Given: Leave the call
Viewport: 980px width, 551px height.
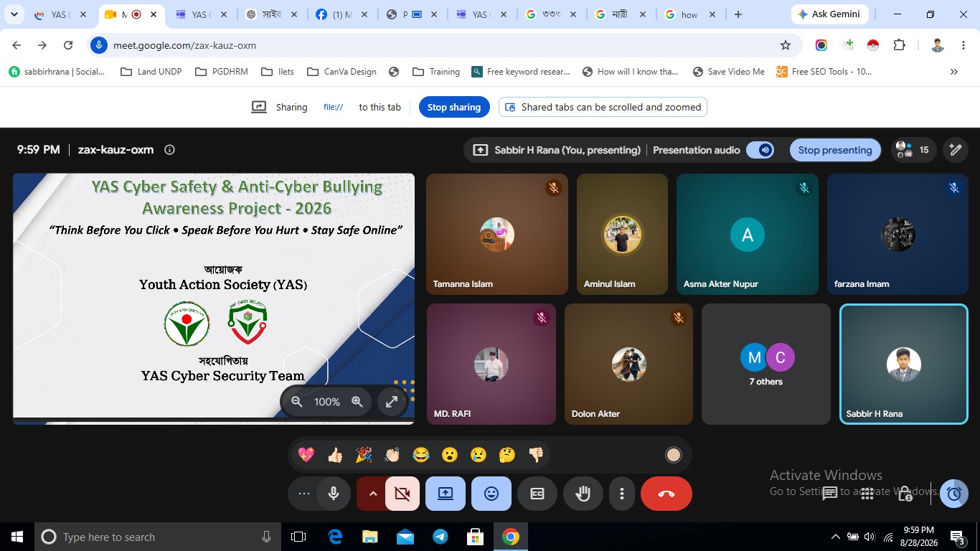Looking at the screenshot, I should (666, 494).
